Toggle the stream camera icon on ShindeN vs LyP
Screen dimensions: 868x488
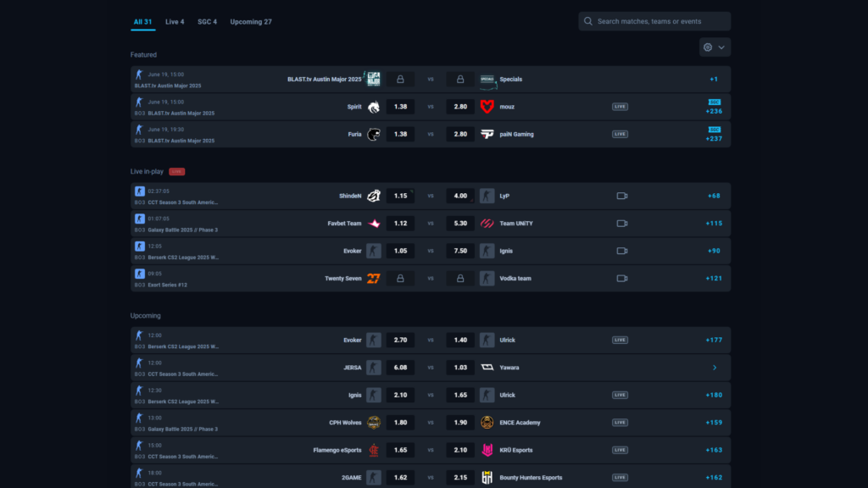pyautogui.click(x=621, y=194)
